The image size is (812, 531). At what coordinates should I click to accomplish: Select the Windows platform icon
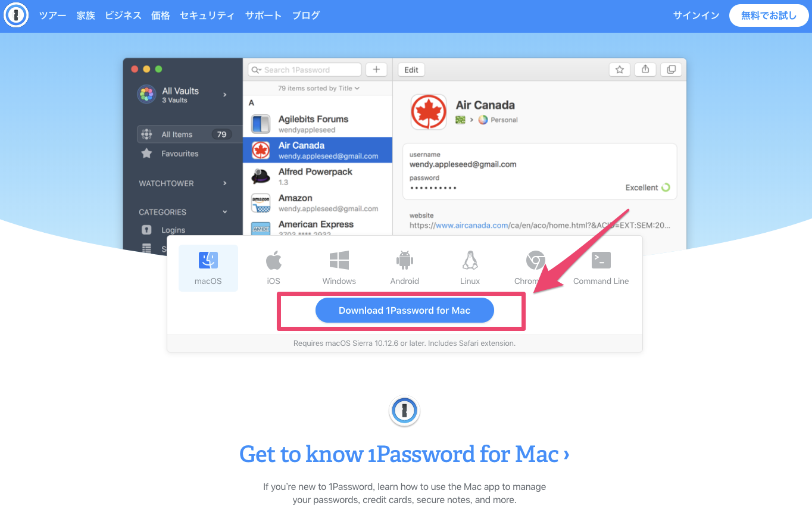[x=339, y=261]
